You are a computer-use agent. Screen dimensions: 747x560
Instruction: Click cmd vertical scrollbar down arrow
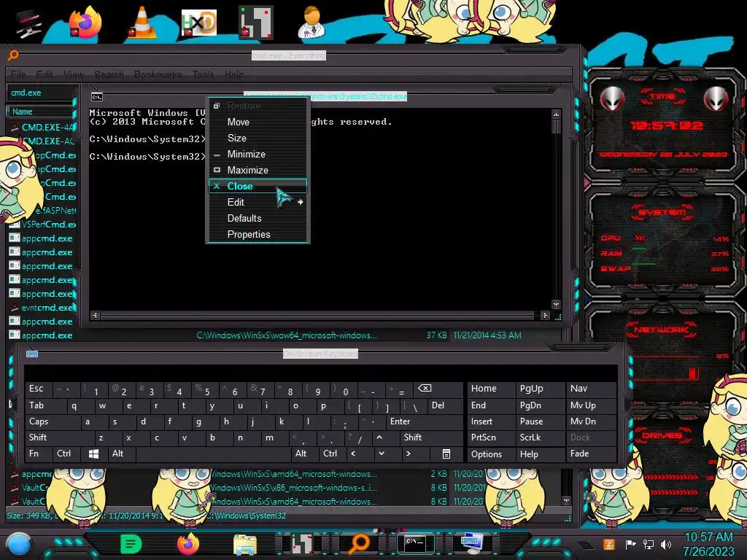pos(556,304)
